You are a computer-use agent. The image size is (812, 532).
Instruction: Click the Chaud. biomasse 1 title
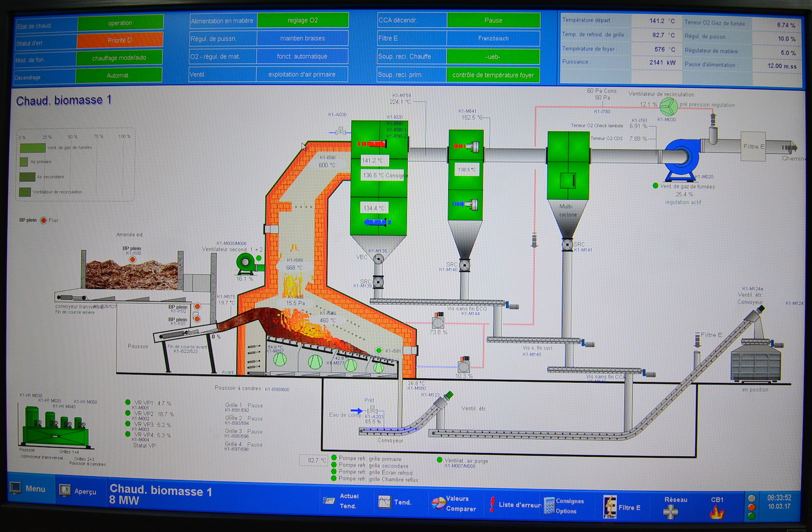63,100
